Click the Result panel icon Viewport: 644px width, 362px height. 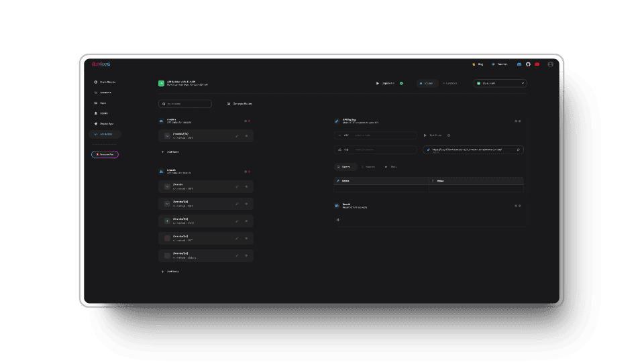[x=337, y=206]
